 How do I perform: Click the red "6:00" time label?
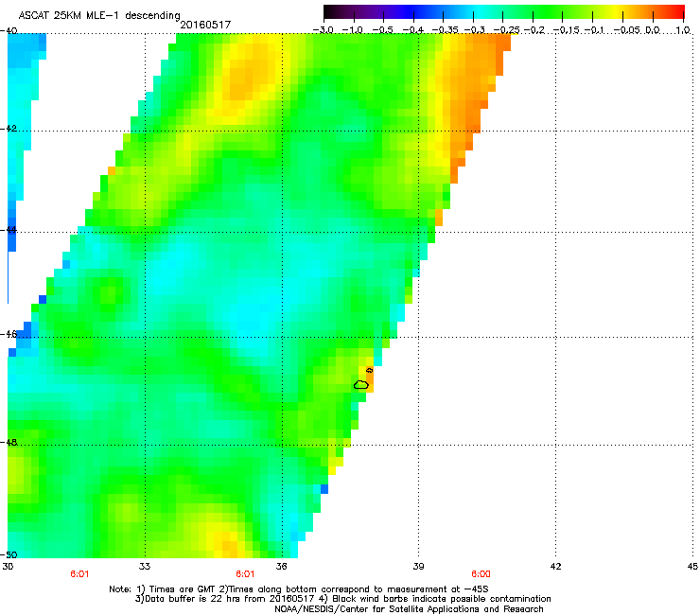click(481, 574)
